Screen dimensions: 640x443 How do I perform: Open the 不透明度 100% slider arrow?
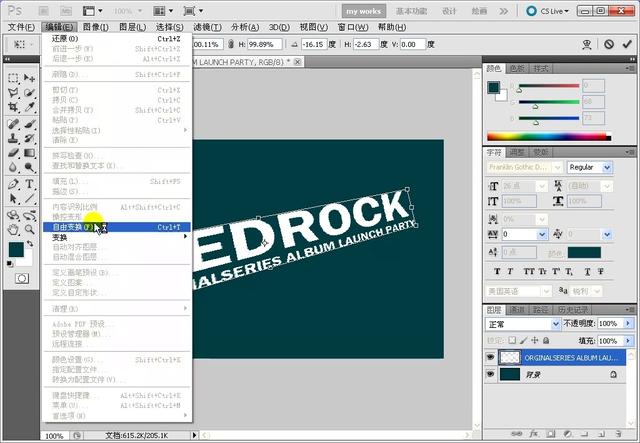coord(628,323)
